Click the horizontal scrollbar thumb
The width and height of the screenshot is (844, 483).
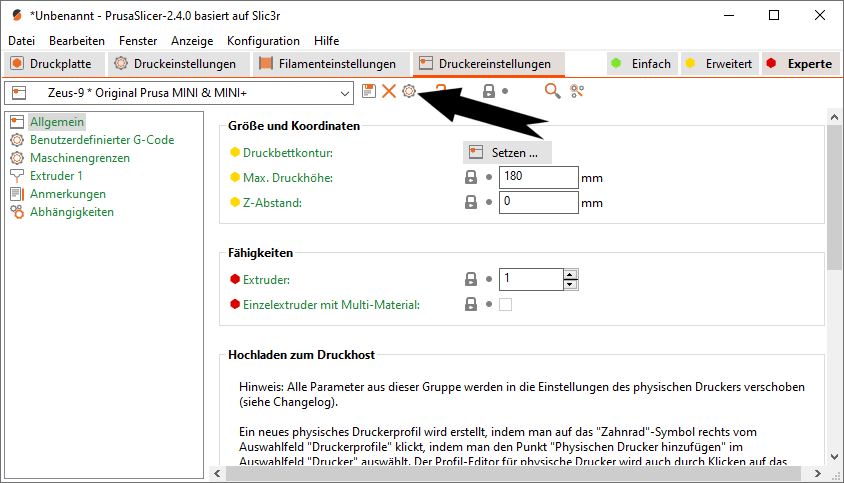coord(513,473)
